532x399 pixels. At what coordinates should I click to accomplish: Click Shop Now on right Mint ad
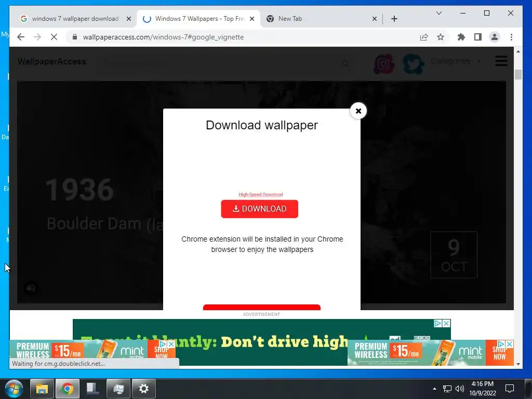pos(499,353)
